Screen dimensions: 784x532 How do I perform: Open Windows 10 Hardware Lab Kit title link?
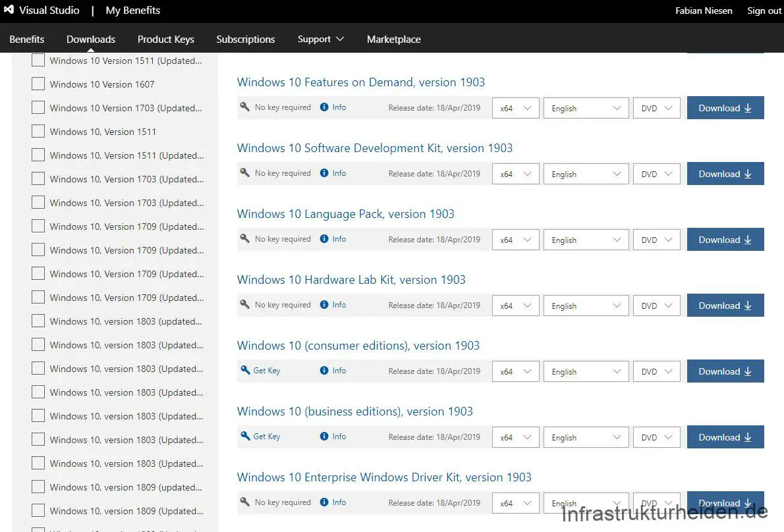coord(351,279)
